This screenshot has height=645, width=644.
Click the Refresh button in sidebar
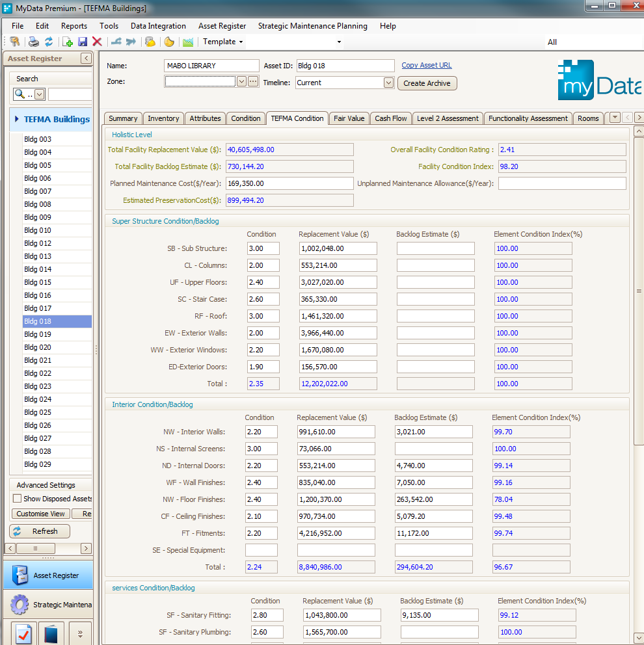[40, 531]
